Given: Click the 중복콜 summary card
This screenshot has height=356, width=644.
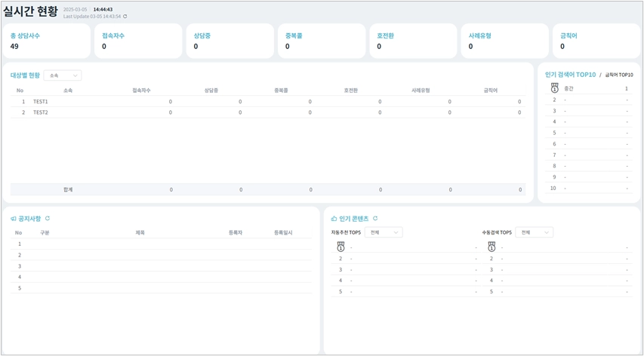Looking at the screenshot, I should [x=322, y=41].
